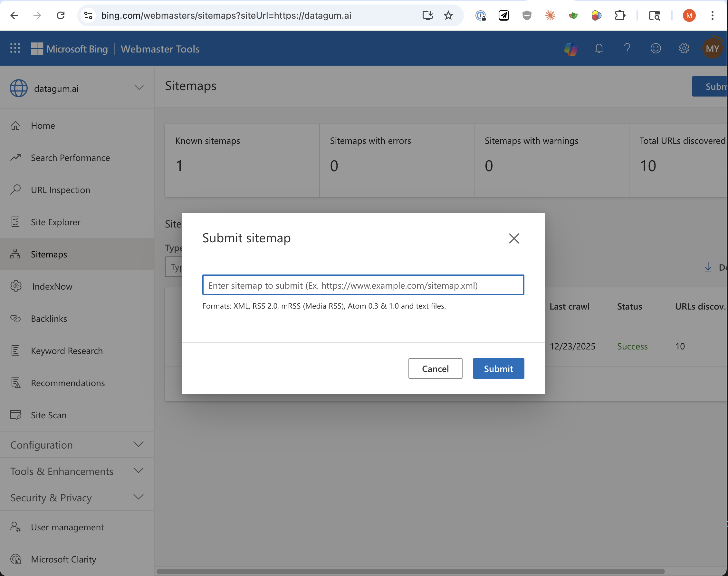Open Webmaster Tools notifications bell
Viewport: 728px width, 576px height.
(x=599, y=48)
